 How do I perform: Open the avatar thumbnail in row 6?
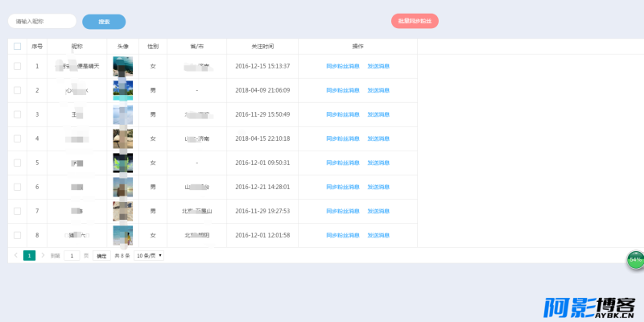(123, 188)
